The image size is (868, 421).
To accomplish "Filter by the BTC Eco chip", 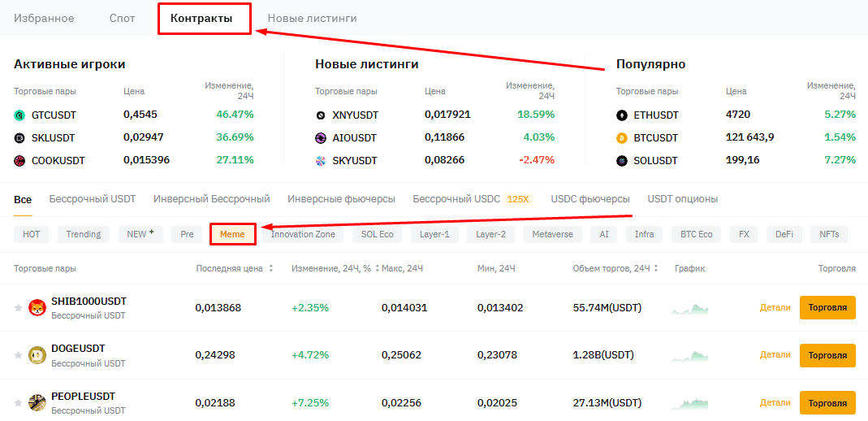I will tap(697, 234).
